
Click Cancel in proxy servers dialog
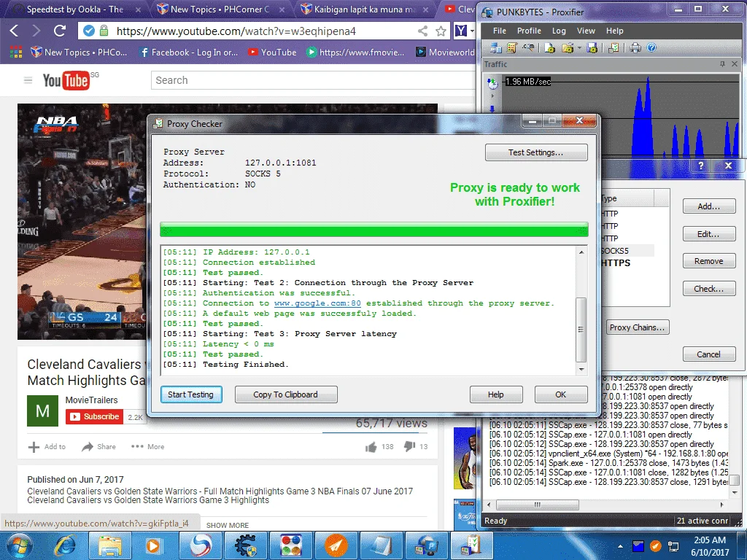click(709, 354)
